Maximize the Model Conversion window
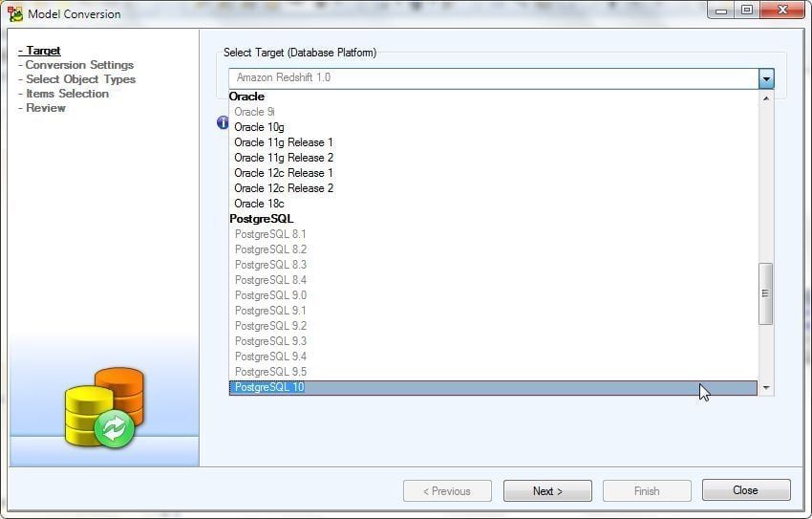This screenshot has height=519, width=812. click(x=747, y=10)
